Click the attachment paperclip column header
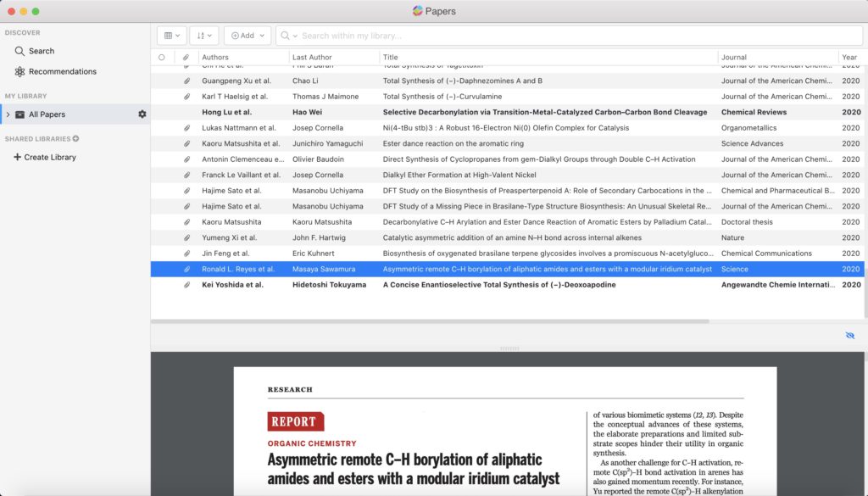This screenshot has height=496, width=868. point(186,57)
